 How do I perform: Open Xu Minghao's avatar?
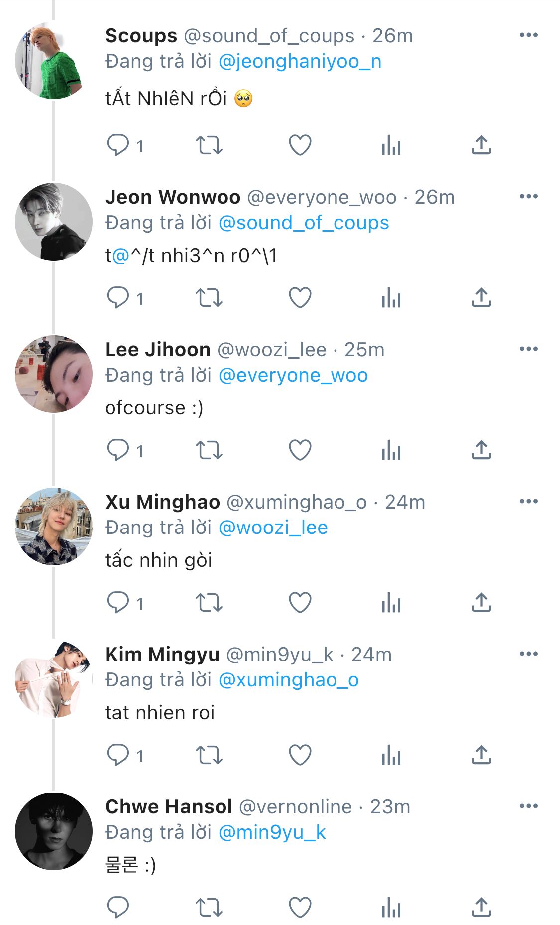click(x=54, y=527)
